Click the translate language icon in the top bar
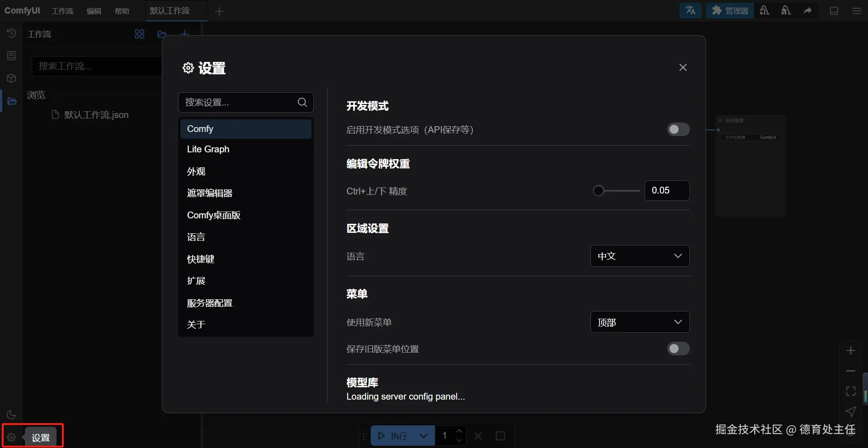868x448 pixels. [x=690, y=10]
